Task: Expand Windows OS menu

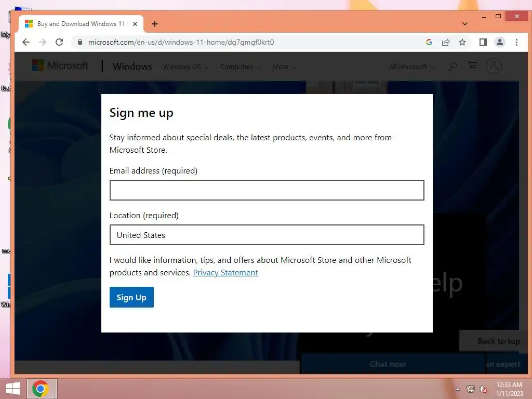Action: pyautogui.click(x=185, y=67)
